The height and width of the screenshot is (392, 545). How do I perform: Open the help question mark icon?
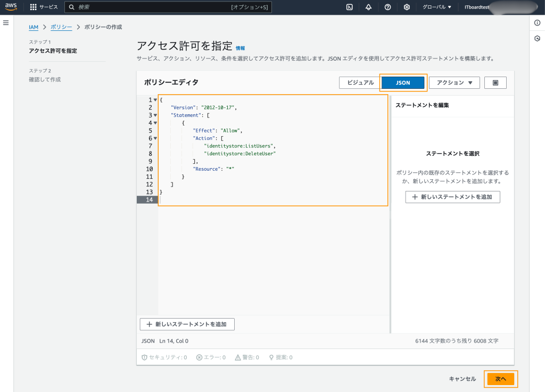tap(387, 7)
